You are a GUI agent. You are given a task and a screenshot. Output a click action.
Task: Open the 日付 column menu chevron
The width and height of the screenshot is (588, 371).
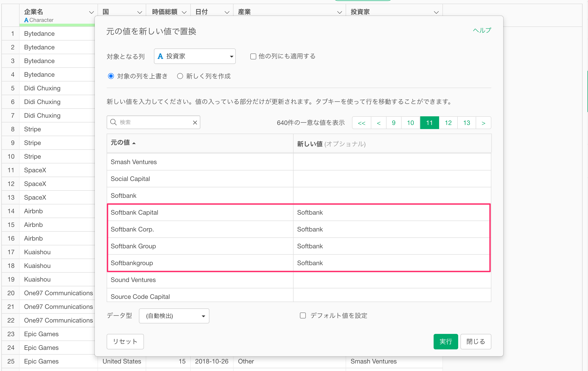[x=227, y=12]
